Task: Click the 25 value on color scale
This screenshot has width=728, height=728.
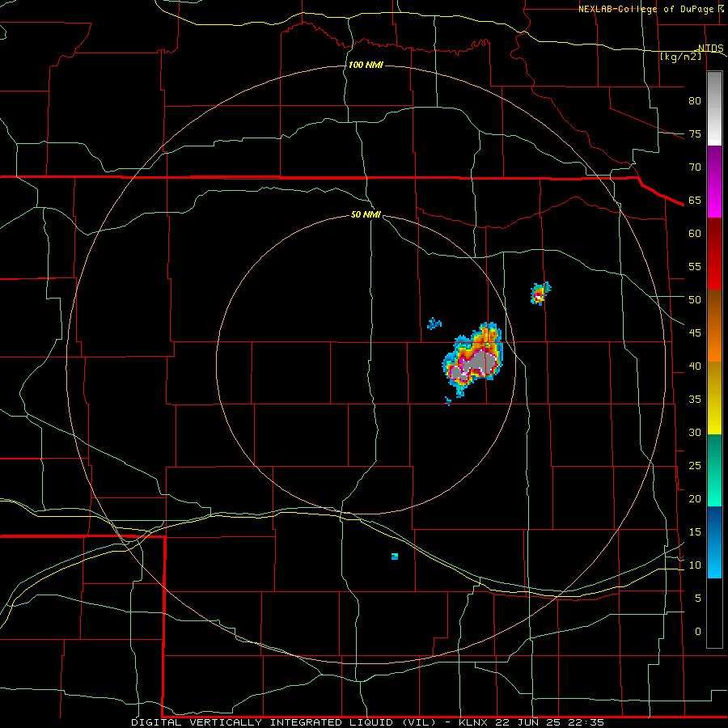Action: [x=695, y=465]
